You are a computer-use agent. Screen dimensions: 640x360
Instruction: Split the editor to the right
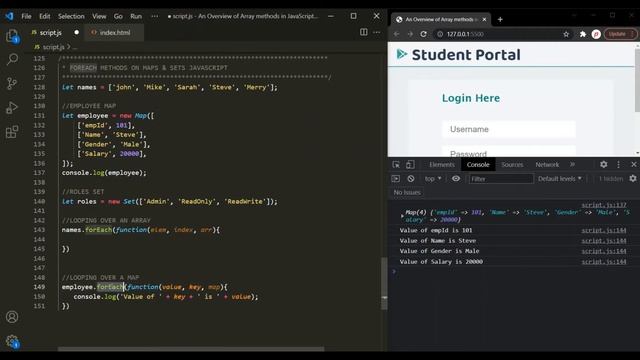pyautogui.click(x=363, y=32)
